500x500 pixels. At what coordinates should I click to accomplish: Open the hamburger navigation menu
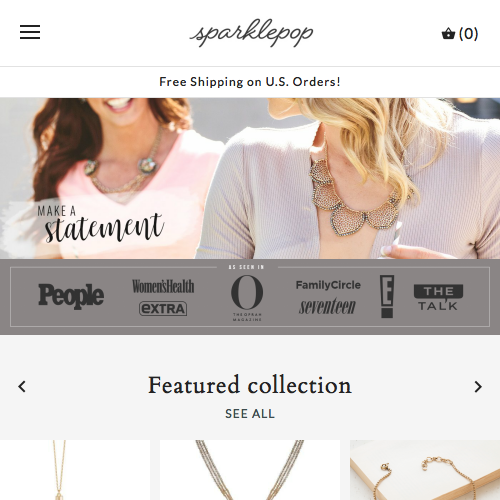coord(30,32)
